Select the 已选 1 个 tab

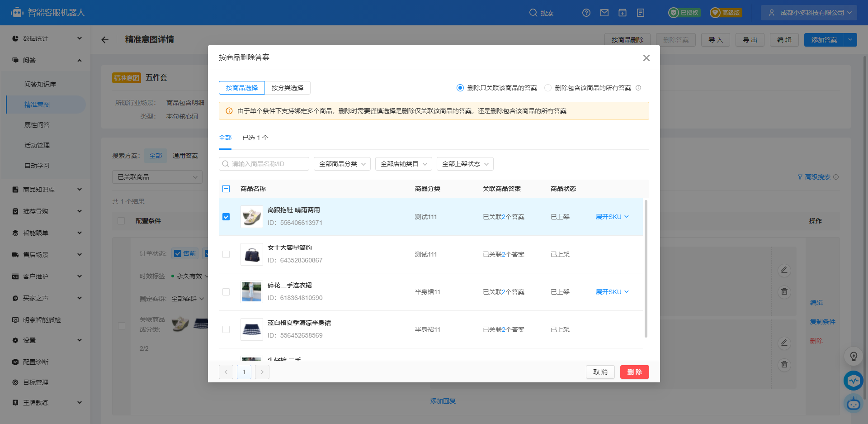point(255,138)
